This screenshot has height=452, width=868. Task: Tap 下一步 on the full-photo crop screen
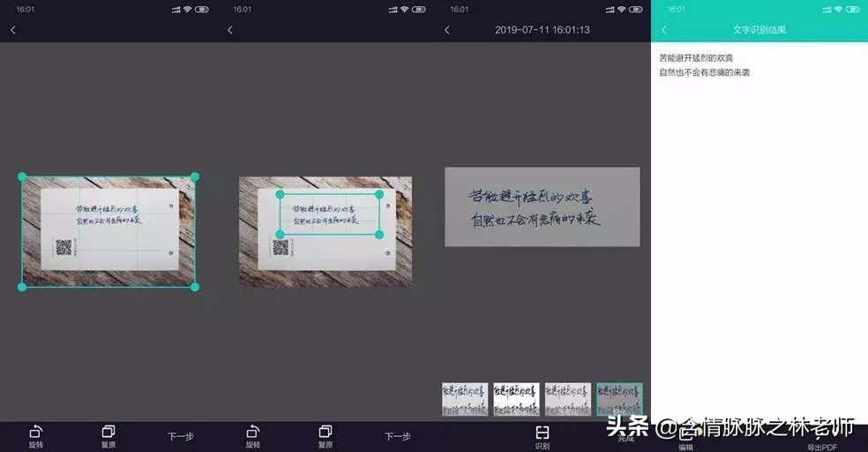(181, 436)
